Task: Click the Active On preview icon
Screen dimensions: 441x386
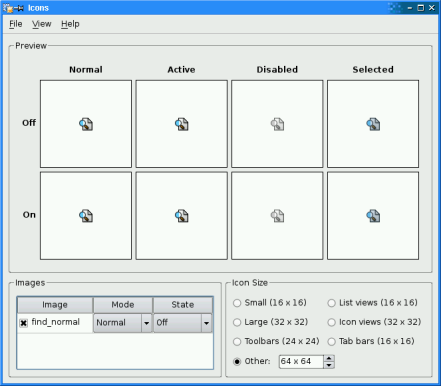Action: (182, 216)
